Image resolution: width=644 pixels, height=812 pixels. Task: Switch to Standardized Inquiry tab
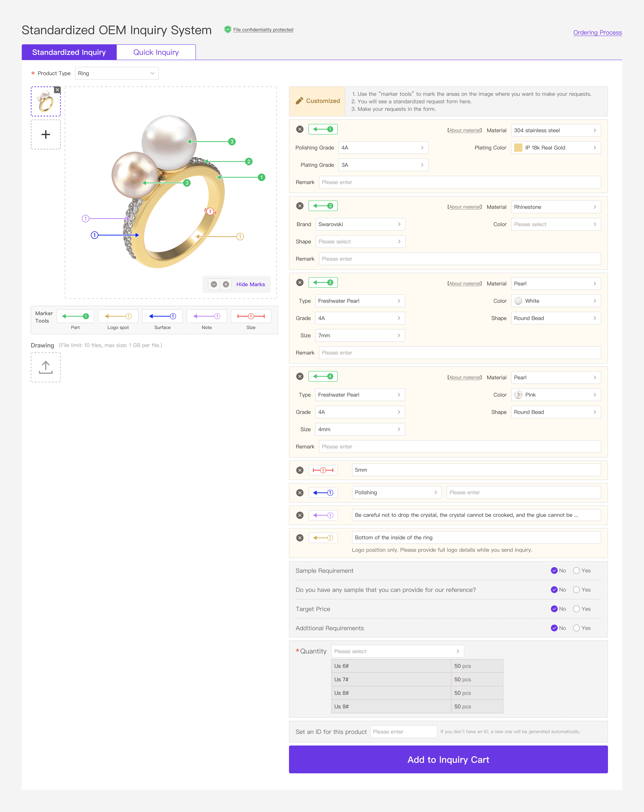pos(69,52)
